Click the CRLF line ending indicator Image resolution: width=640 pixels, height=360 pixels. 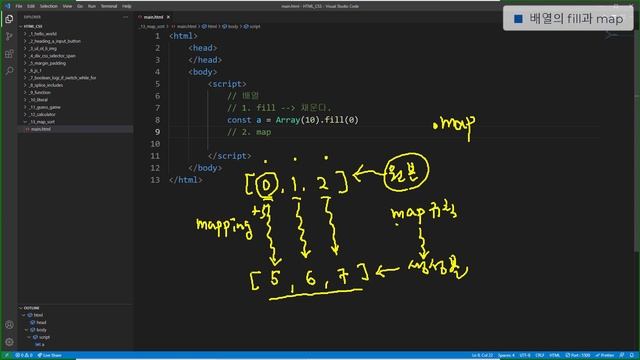tap(540, 355)
